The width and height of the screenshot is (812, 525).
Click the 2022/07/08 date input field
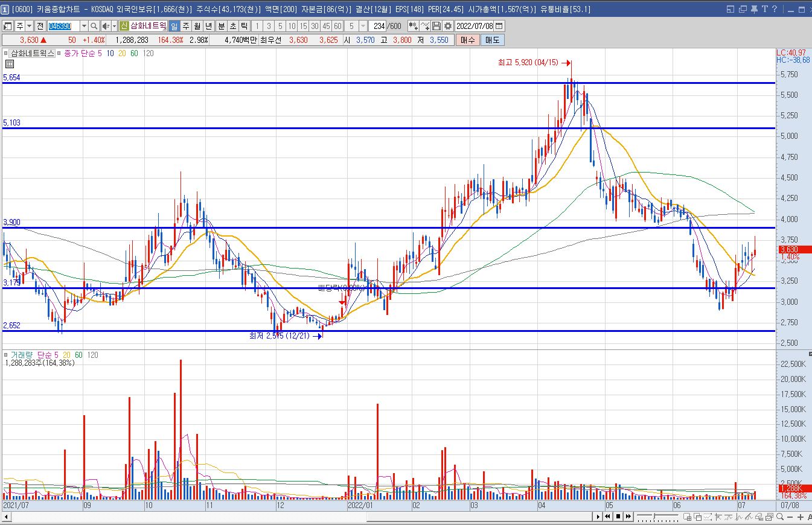(x=474, y=26)
